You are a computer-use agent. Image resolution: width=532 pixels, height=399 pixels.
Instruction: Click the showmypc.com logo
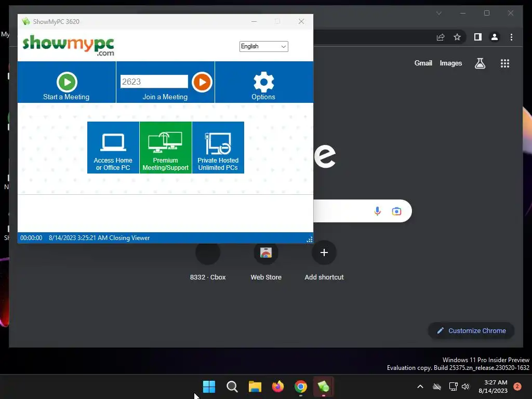point(68,46)
